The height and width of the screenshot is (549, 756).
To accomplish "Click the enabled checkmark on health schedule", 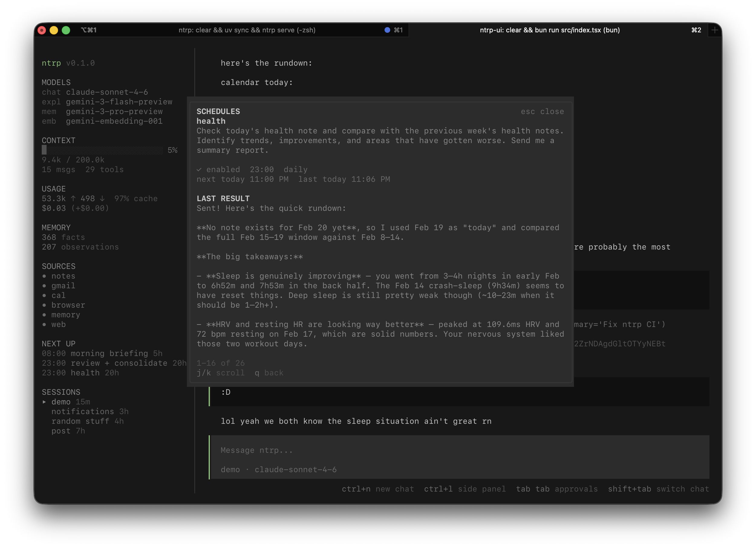I will pos(199,170).
